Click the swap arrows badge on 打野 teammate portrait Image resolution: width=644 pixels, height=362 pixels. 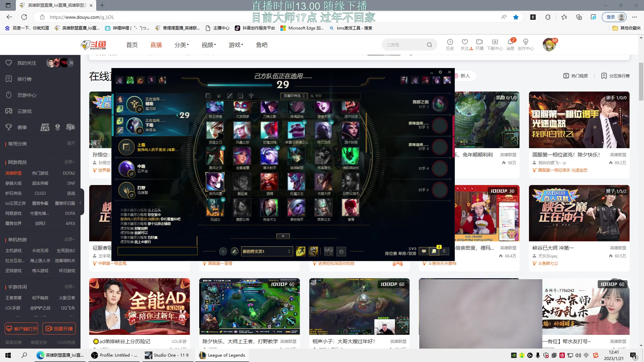point(131,195)
